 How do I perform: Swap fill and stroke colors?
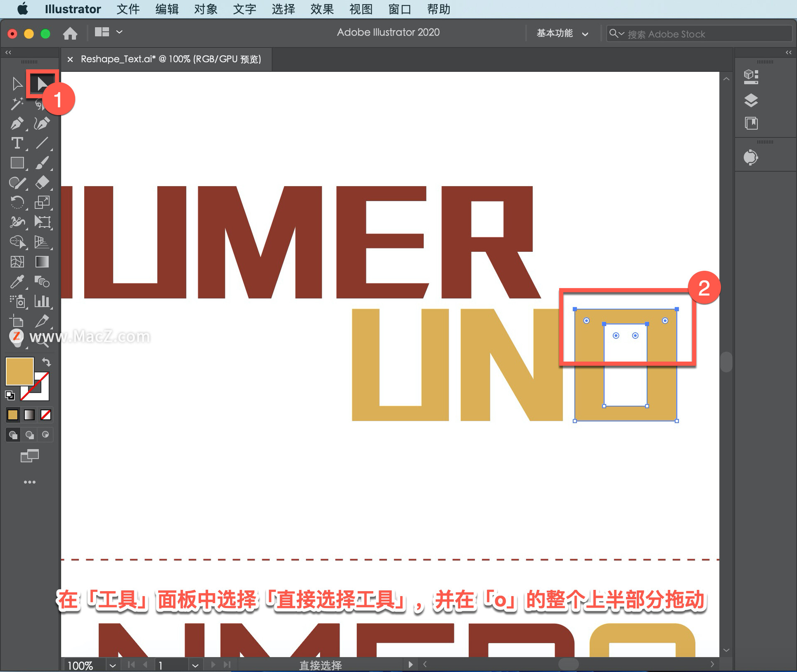tap(46, 363)
